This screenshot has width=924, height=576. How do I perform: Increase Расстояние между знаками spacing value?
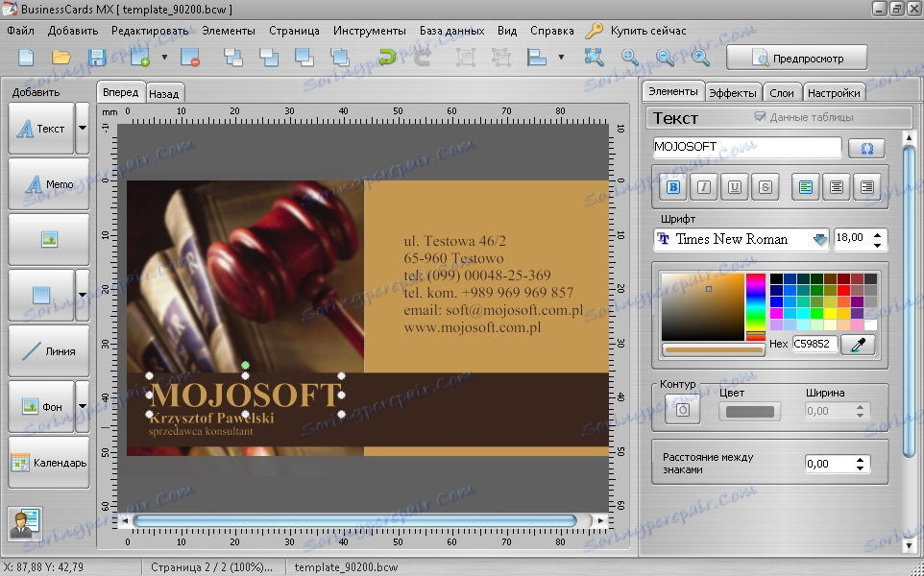pyautogui.click(x=861, y=460)
